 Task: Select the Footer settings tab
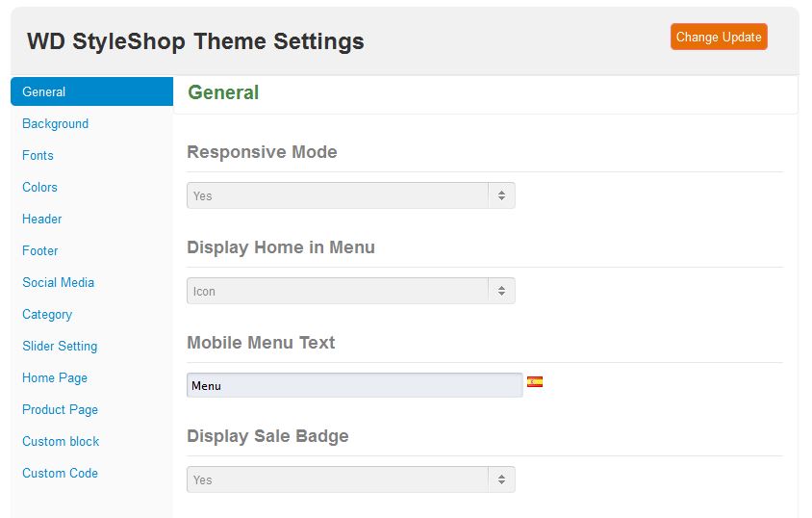(40, 251)
